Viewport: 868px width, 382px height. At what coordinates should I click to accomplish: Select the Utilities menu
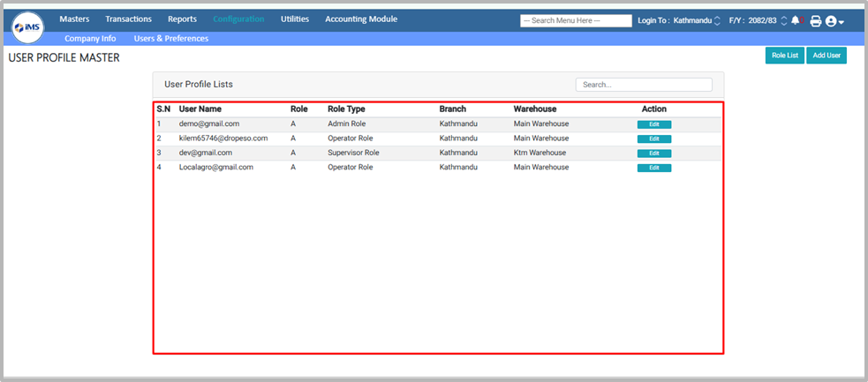click(294, 19)
